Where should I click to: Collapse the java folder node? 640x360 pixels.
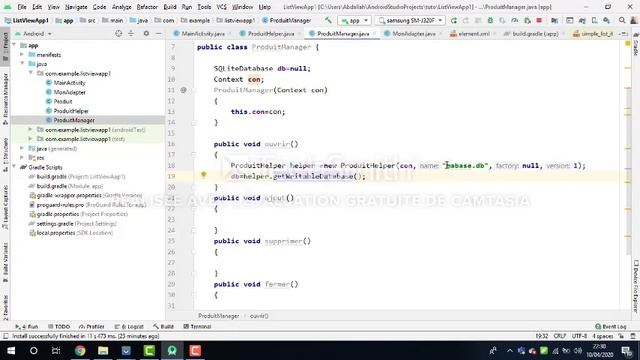pos(22,64)
